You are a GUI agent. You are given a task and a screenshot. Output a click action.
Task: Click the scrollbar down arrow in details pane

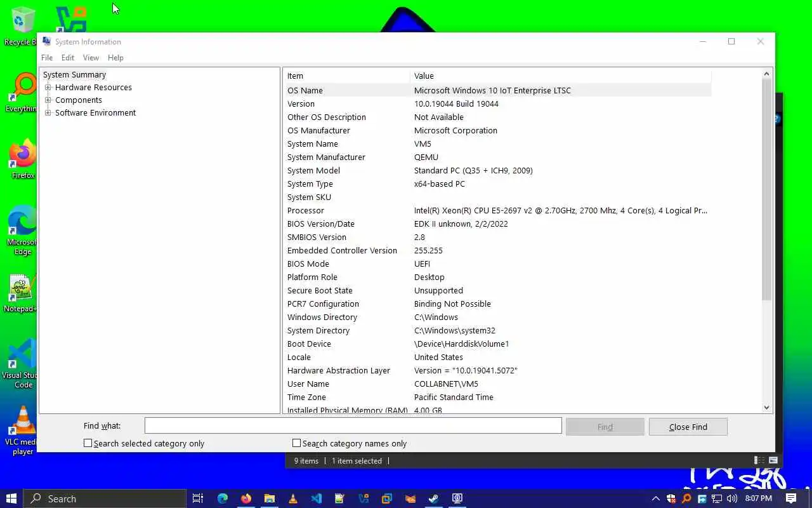pos(766,408)
